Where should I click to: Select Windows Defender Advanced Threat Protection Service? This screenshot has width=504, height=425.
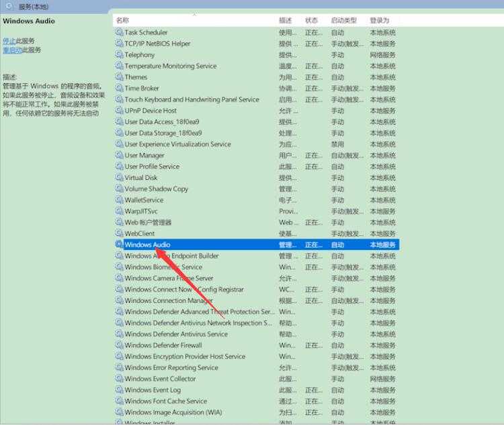coord(257,312)
